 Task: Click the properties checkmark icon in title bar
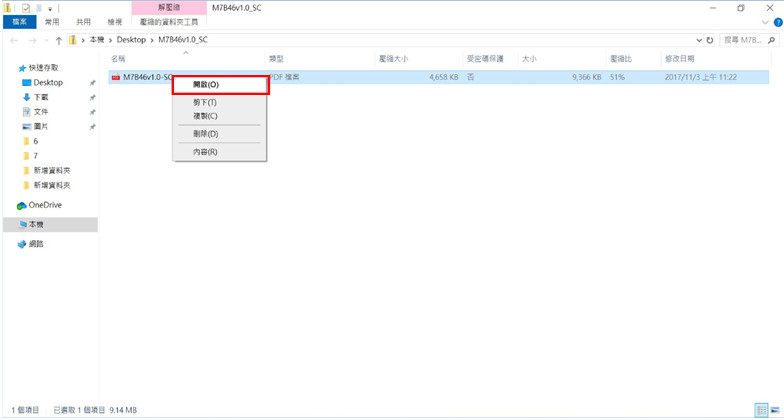[25, 7]
